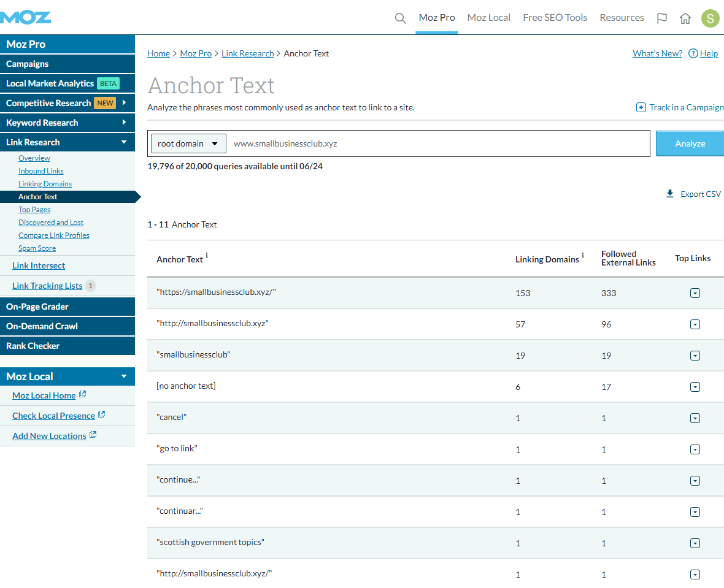Open Check Local Presence link

(x=53, y=416)
